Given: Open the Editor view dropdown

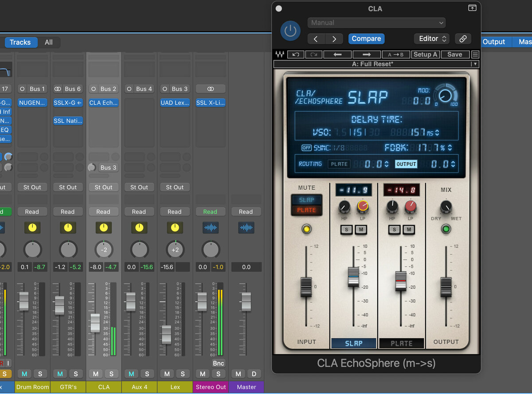Looking at the screenshot, I should [x=431, y=39].
